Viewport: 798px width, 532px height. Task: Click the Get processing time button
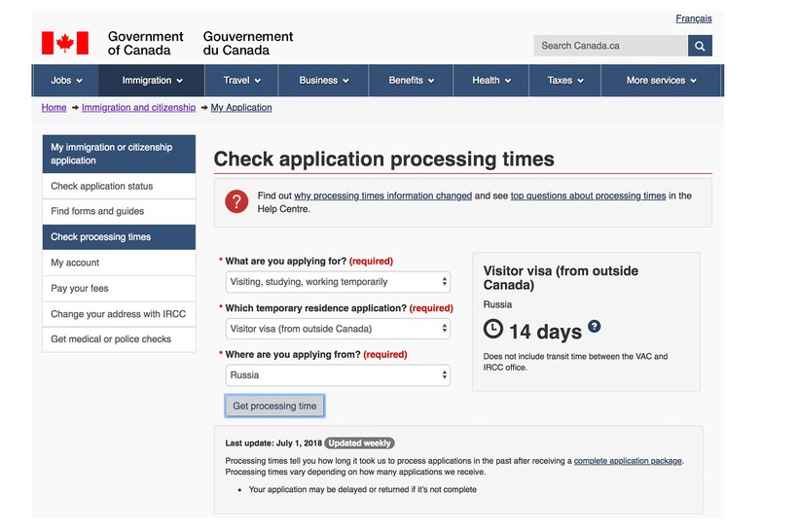(x=274, y=406)
